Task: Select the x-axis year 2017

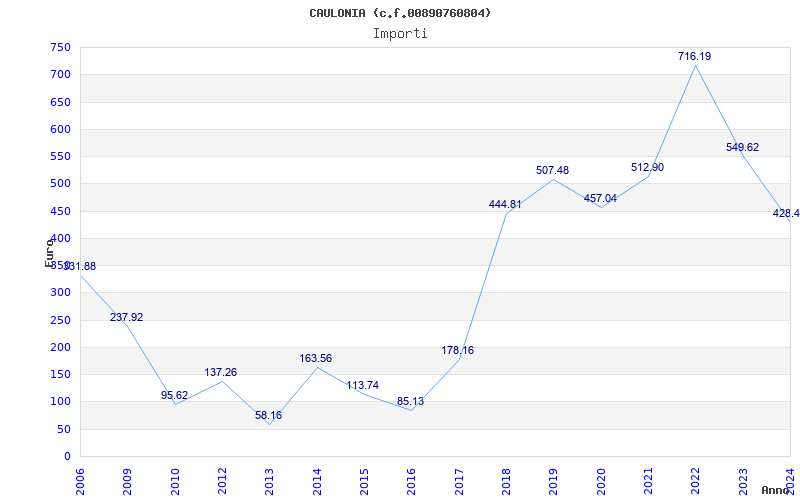Action: pos(459,482)
